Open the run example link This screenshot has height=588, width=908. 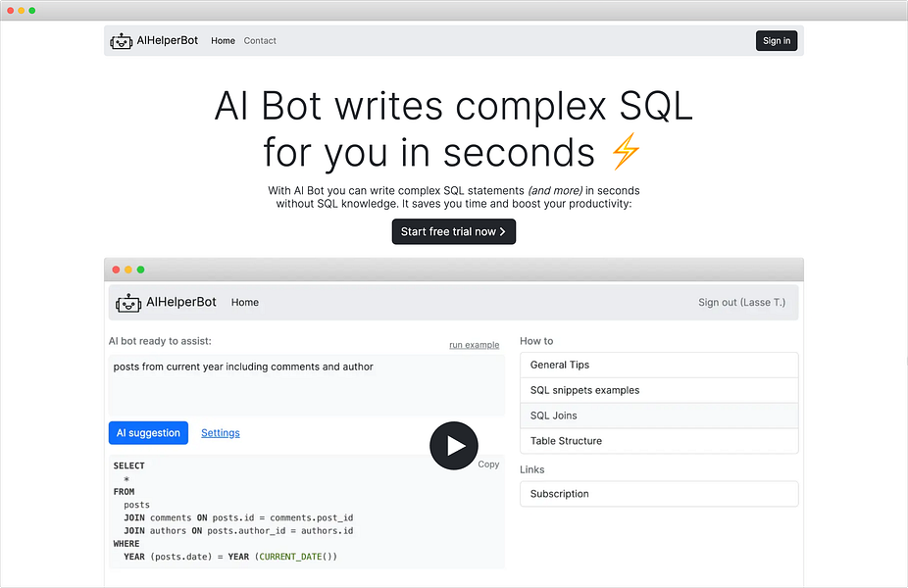click(x=475, y=345)
